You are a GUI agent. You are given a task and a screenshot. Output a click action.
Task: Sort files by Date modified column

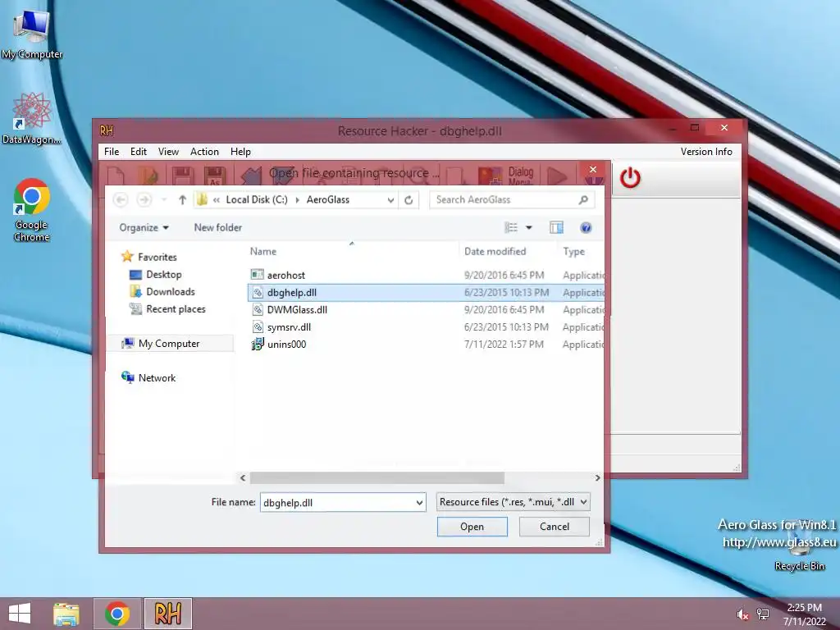pyautogui.click(x=495, y=251)
